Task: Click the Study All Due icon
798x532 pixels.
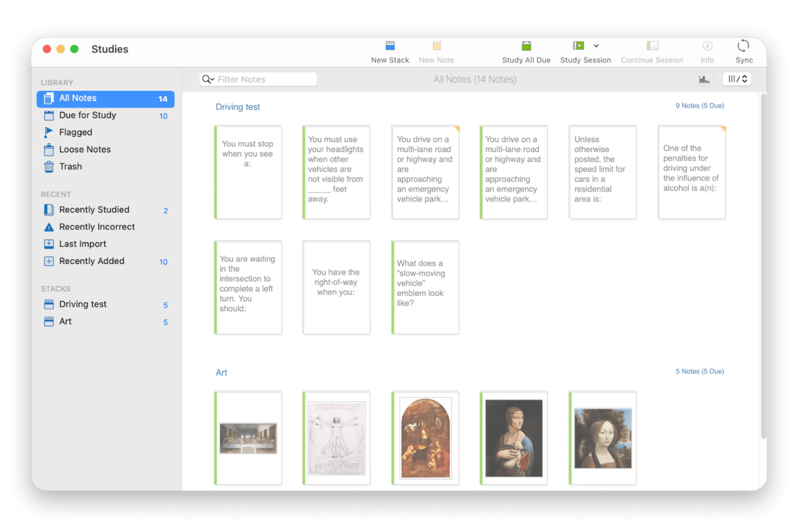Action: tap(526, 46)
